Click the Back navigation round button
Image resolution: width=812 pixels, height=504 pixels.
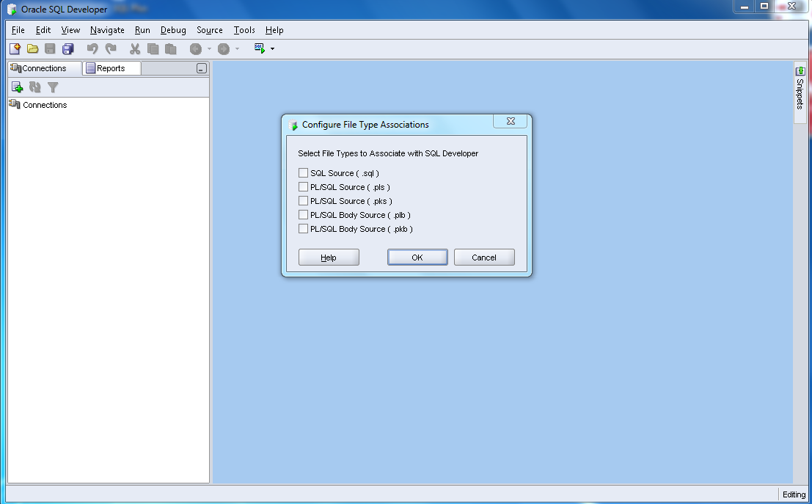[196, 48]
